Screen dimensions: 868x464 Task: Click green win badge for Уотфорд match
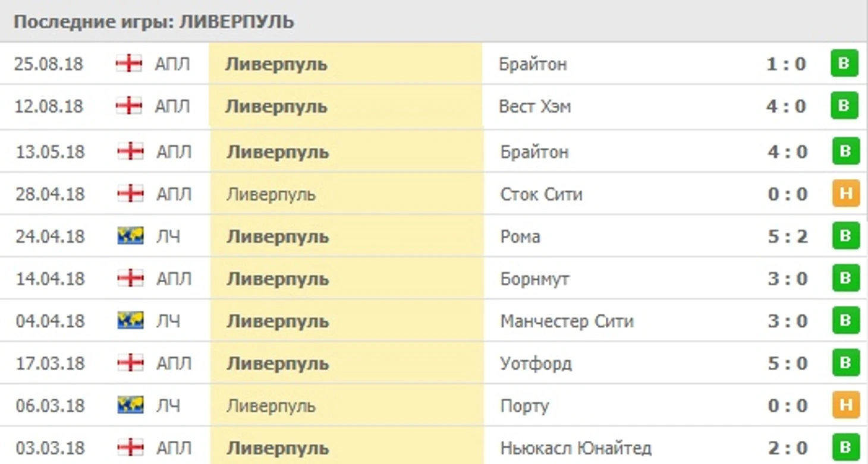tap(846, 362)
